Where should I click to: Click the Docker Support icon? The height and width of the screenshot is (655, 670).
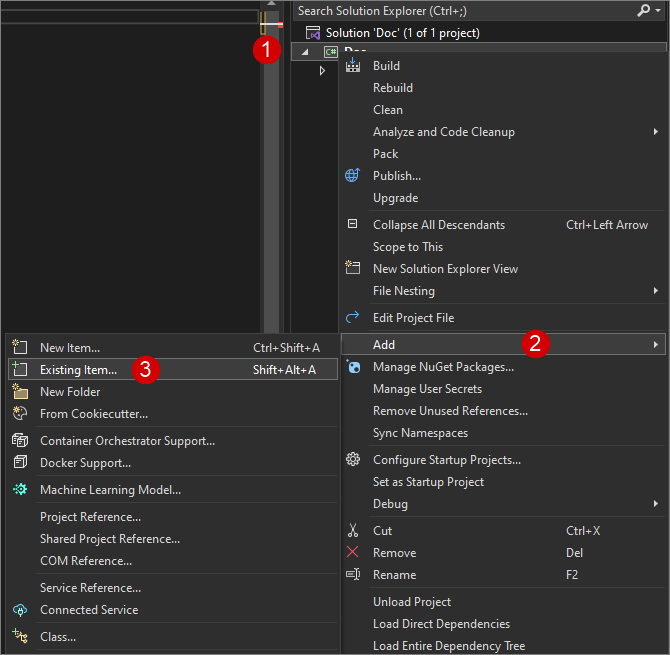pos(20,463)
